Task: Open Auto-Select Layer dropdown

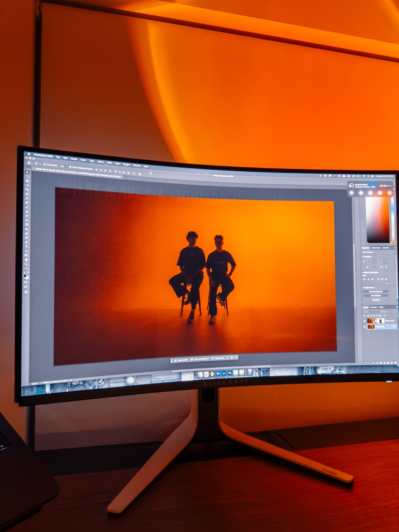Action: pos(63,166)
